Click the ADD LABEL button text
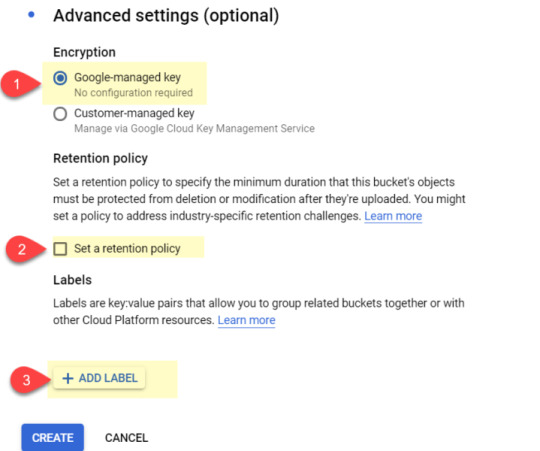 [108, 378]
